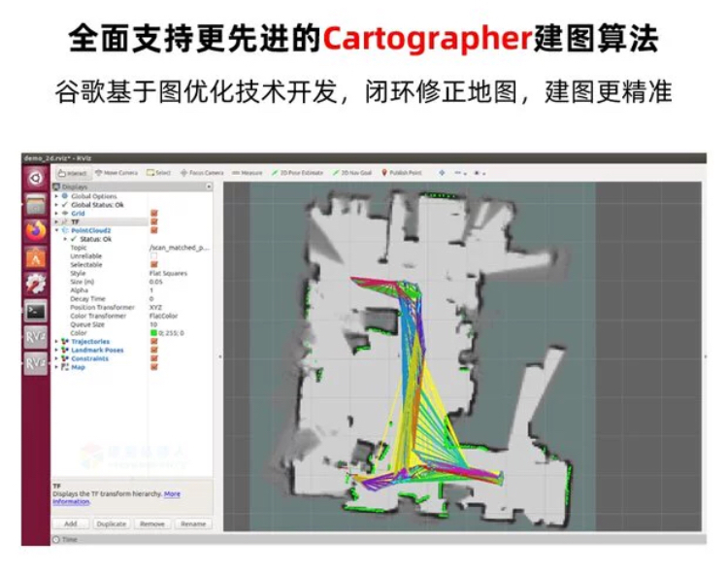Select the 2D Nav Goal tool
Screen dimensions: 728x573
tap(352, 173)
